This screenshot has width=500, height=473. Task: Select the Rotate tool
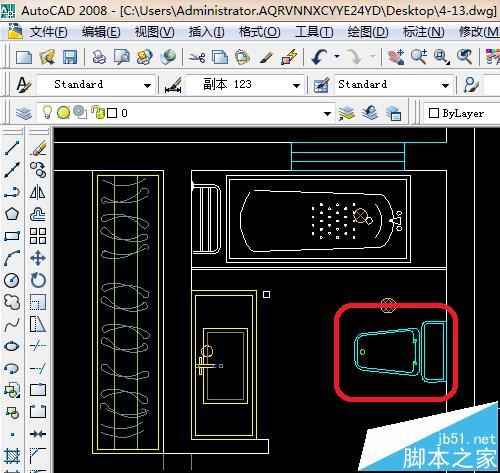point(38,280)
